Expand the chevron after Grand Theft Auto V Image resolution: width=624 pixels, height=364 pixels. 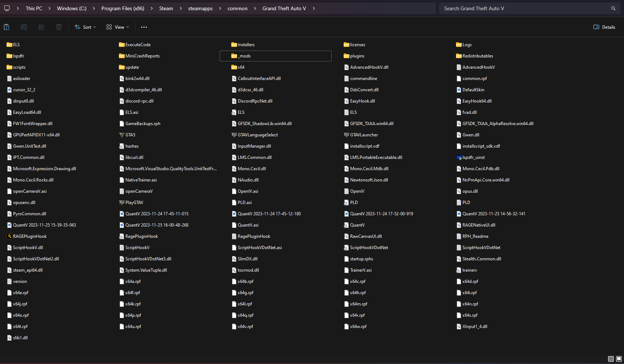314,8
